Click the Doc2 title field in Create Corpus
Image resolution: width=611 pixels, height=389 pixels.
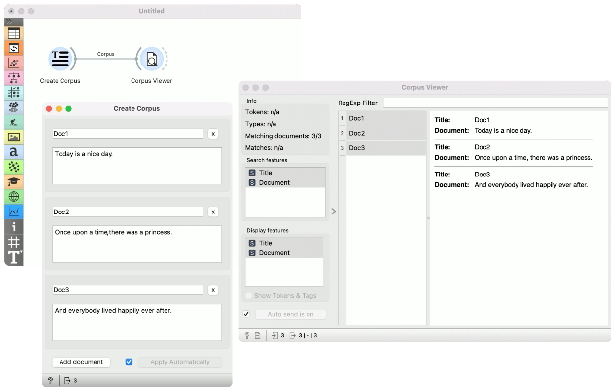click(128, 212)
